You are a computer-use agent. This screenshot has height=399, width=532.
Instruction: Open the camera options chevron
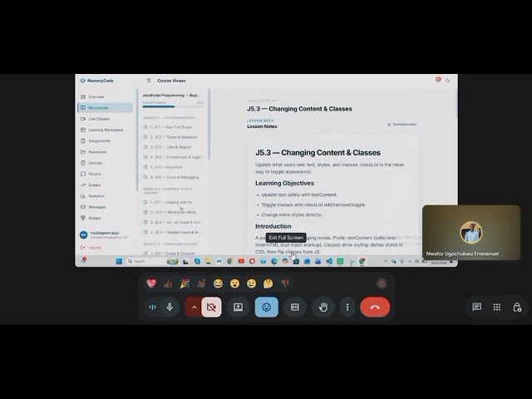pyautogui.click(x=194, y=307)
